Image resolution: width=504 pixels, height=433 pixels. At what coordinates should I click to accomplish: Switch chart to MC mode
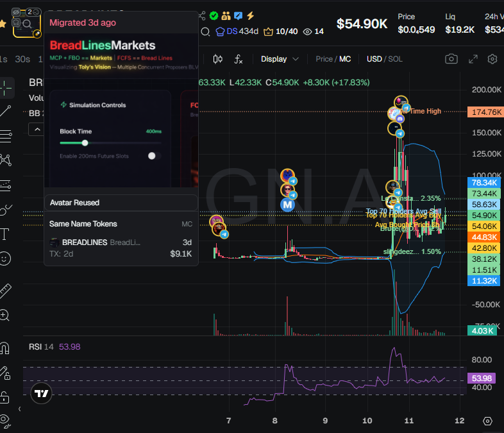click(345, 59)
